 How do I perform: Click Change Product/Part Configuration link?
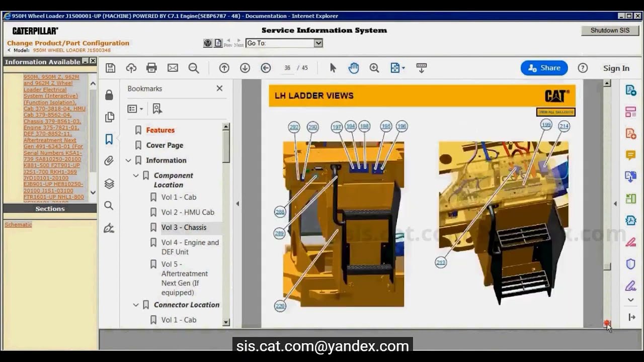click(68, 43)
